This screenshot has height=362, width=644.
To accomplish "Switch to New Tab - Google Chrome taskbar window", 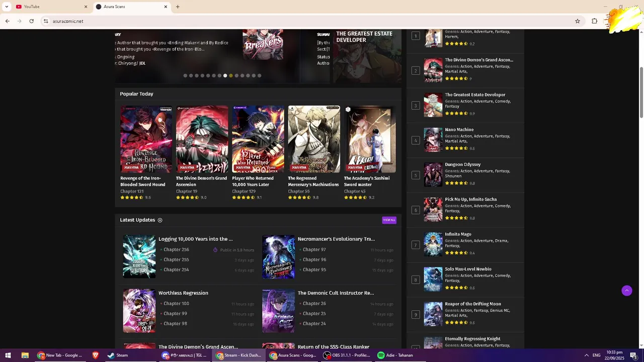I will [59, 355].
